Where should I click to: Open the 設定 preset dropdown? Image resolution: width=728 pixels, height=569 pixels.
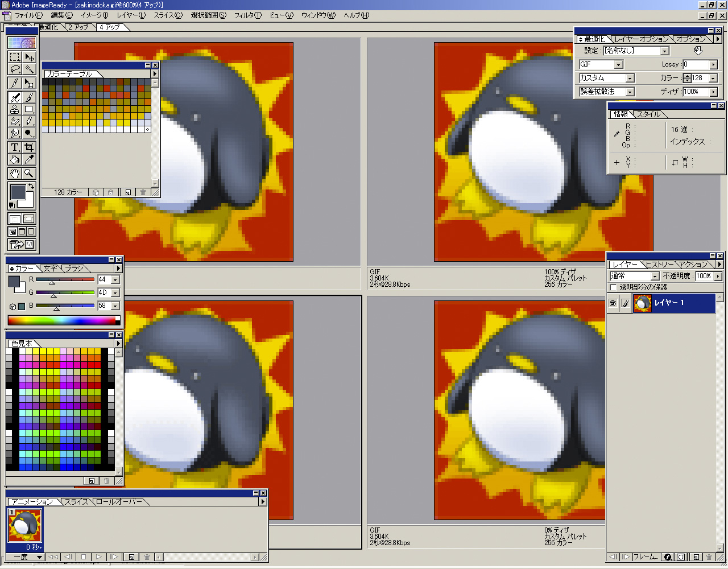[x=665, y=51]
